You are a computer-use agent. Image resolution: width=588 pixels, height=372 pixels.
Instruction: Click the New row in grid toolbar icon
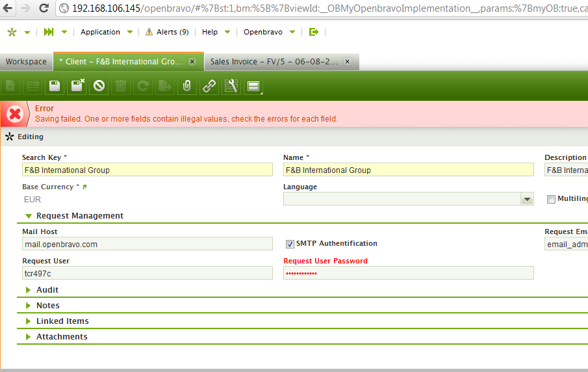pyautogui.click(x=32, y=86)
